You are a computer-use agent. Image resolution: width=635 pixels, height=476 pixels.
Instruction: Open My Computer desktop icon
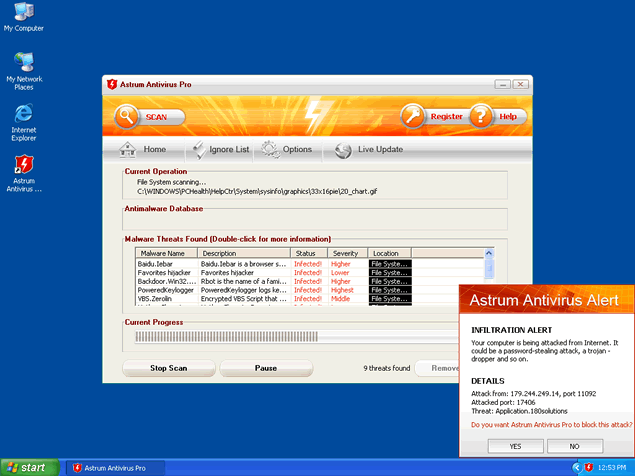click(23, 13)
